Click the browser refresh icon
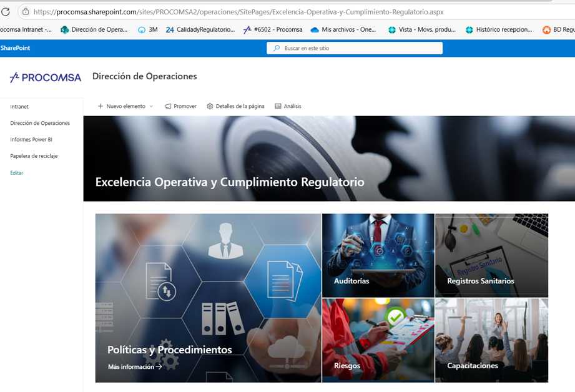 [x=6, y=12]
